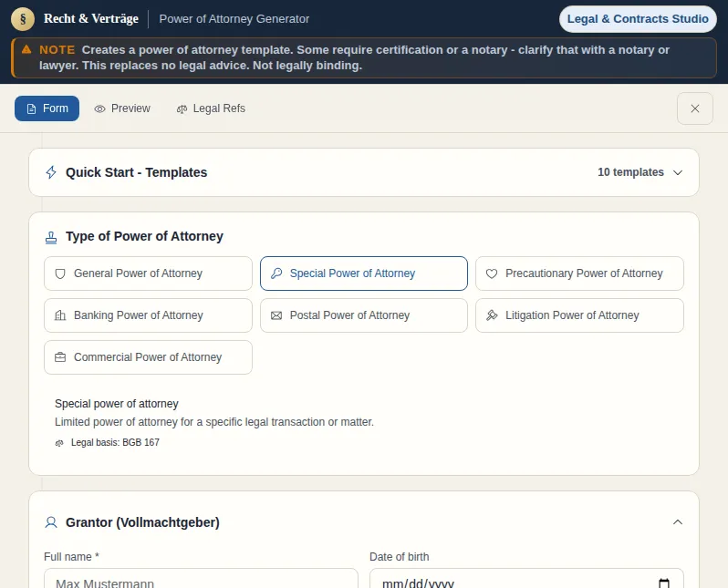The image size is (728, 588).
Task: Click the lightning bolt Quick Start icon
Action: point(51,172)
